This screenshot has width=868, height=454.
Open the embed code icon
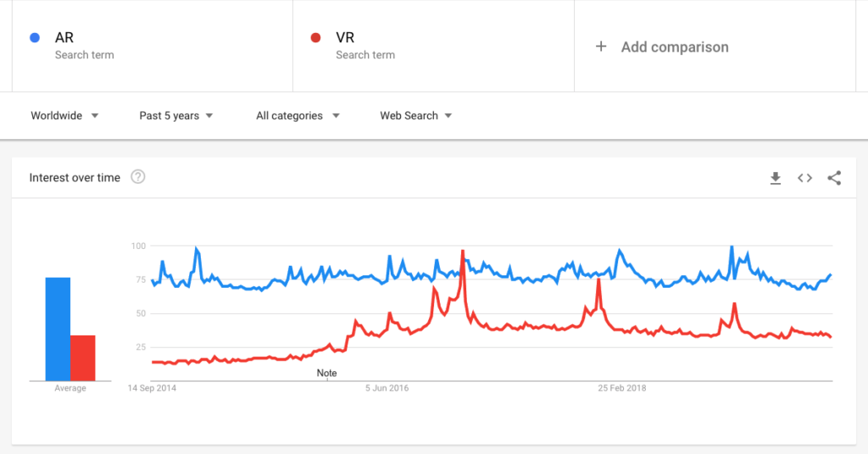[x=805, y=178]
